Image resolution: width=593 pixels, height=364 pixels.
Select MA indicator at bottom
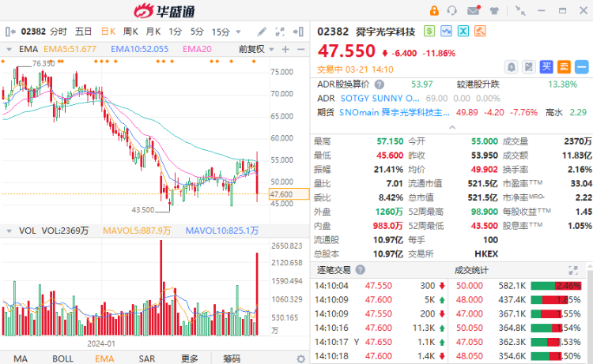(21, 358)
